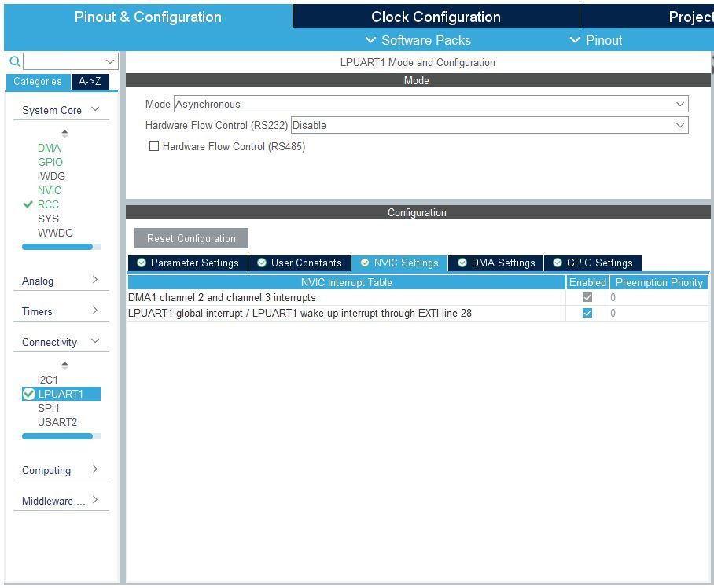Select RCC in System Core list
The height and width of the screenshot is (588, 714).
pyautogui.click(x=48, y=204)
